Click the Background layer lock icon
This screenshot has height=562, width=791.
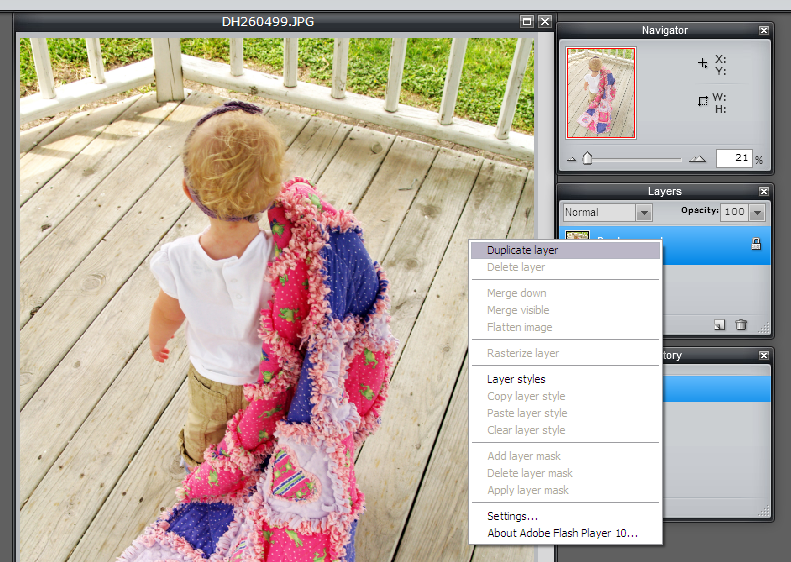[x=756, y=244]
